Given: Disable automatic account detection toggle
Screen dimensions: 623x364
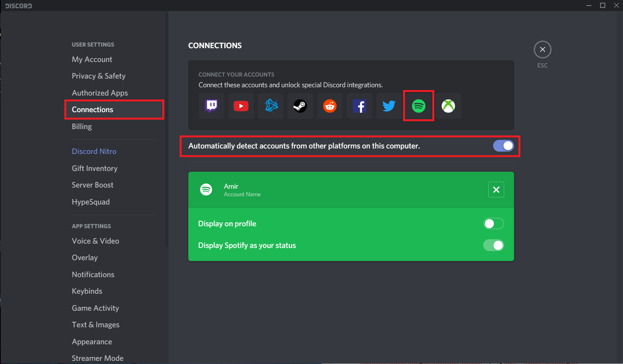Looking at the screenshot, I should [x=503, y=146].
